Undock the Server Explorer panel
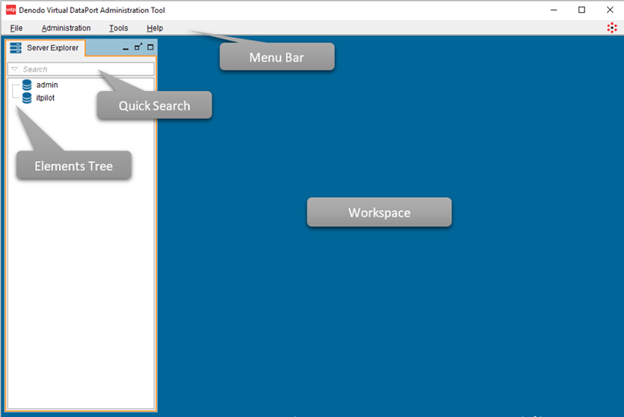624x417 pixels. [x=138, y=47]
